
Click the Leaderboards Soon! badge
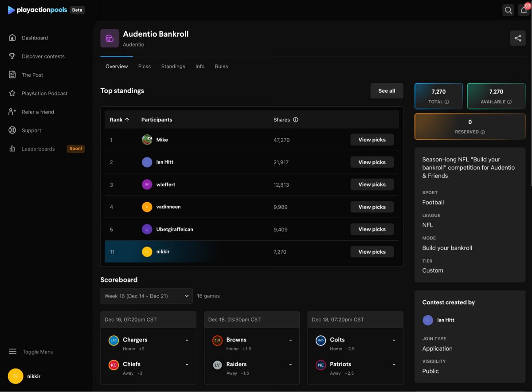coord(76,149)
